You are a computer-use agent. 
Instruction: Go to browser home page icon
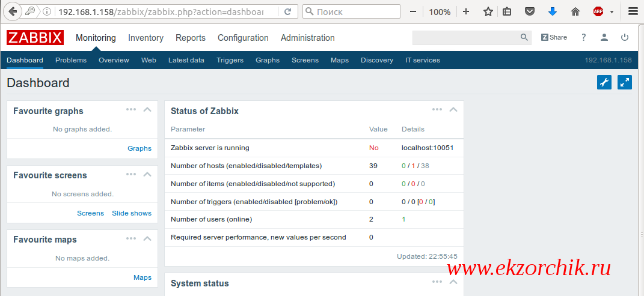(575, 12)
